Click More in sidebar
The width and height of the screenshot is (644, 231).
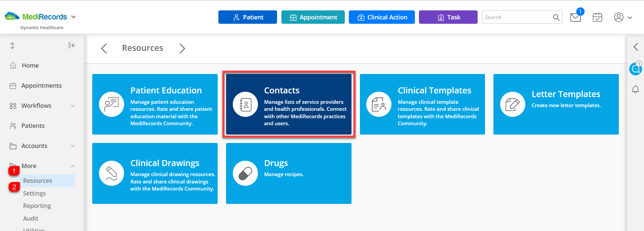click(29, 166)
